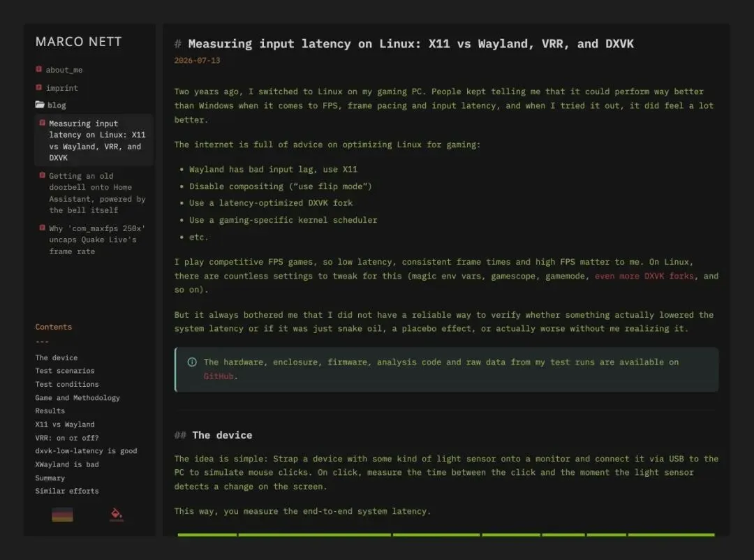Click the date 2026-07-13
Image resolution: width=754 pixels, height=560 pixels.
click(x=197, y=61)
